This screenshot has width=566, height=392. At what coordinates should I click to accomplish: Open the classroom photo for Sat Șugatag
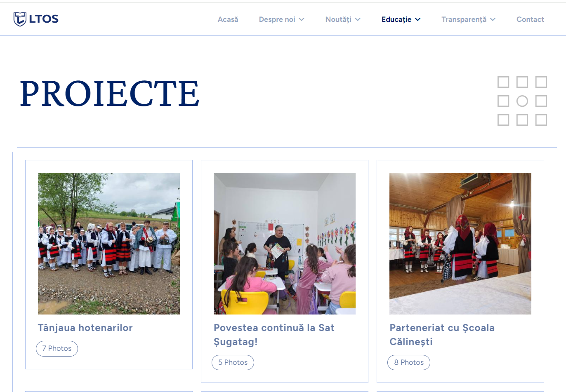285,244
